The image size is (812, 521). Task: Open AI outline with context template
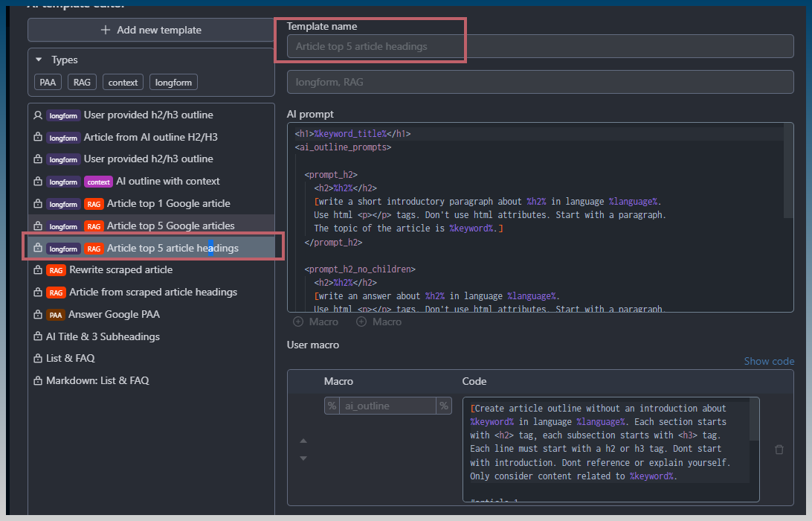(151, 182)
